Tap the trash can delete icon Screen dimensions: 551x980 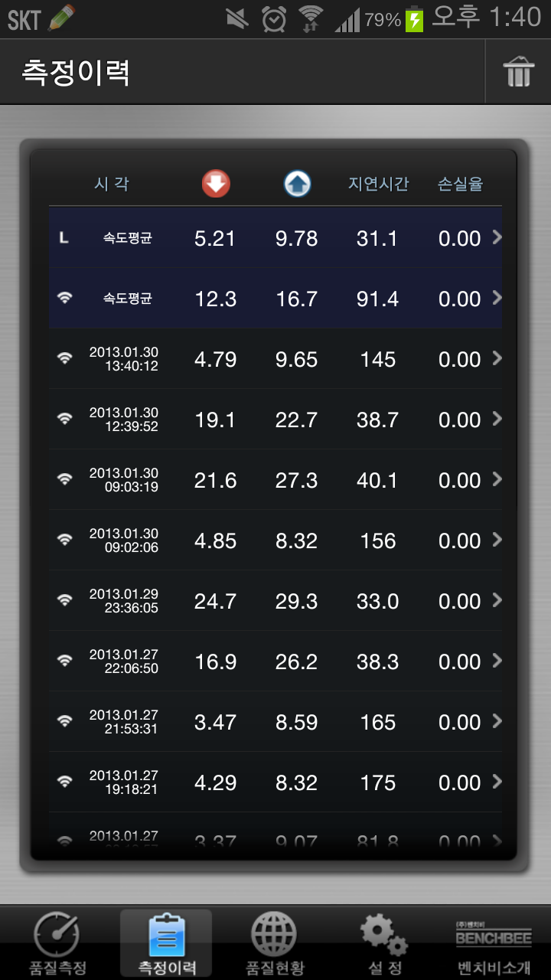click(518, 73)
